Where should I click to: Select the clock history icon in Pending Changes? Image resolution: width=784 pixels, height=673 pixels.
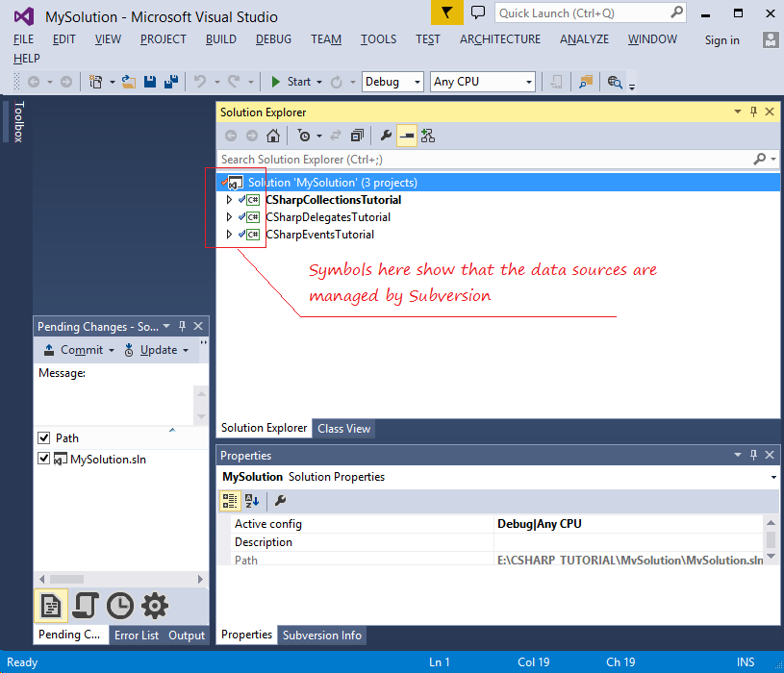click(x=120, y=606)
